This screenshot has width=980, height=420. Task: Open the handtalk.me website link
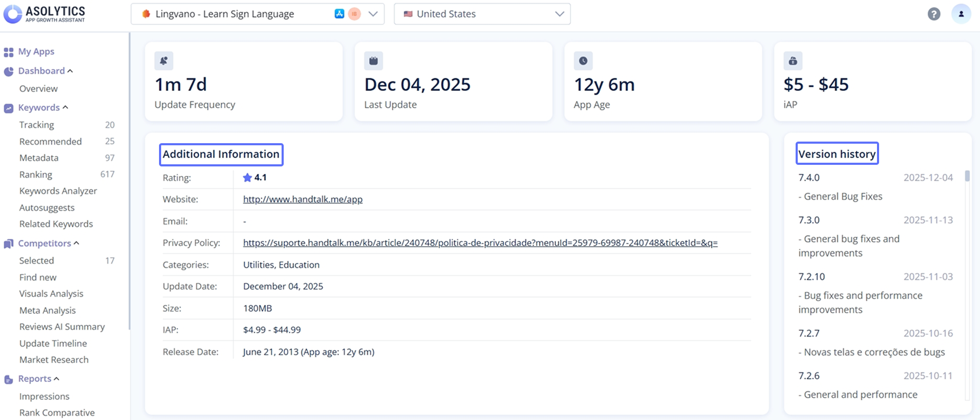[303, 199]
